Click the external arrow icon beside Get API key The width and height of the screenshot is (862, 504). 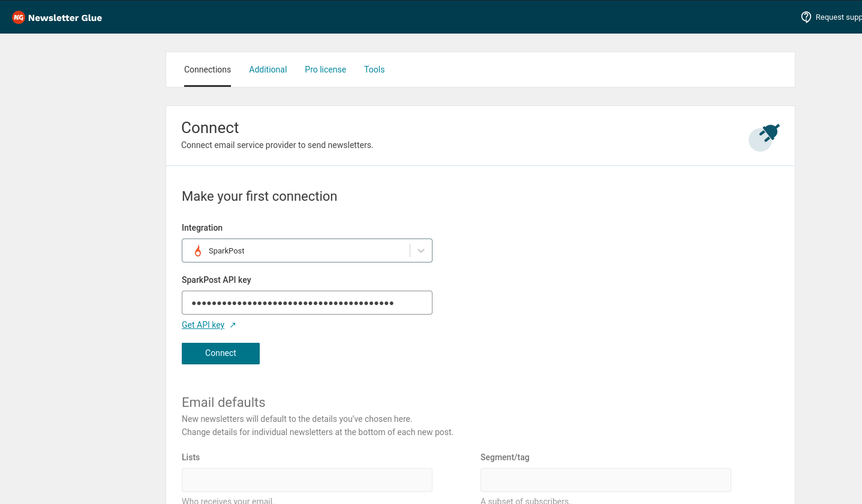coord(233,325)
